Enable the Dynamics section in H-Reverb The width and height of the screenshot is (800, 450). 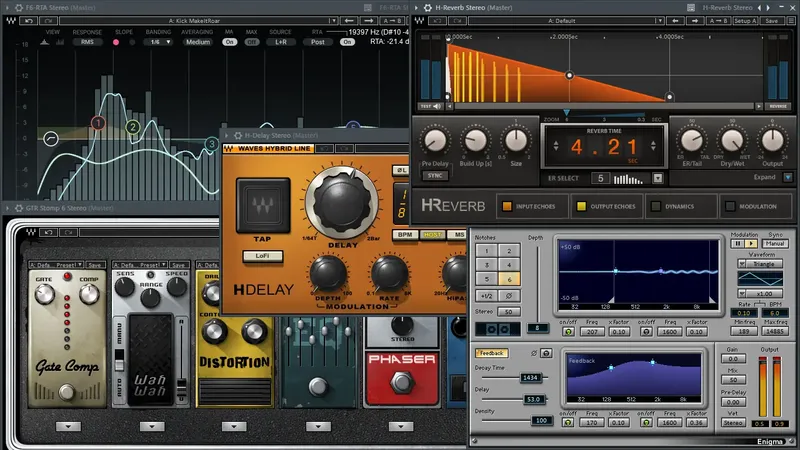coord(681,206)
